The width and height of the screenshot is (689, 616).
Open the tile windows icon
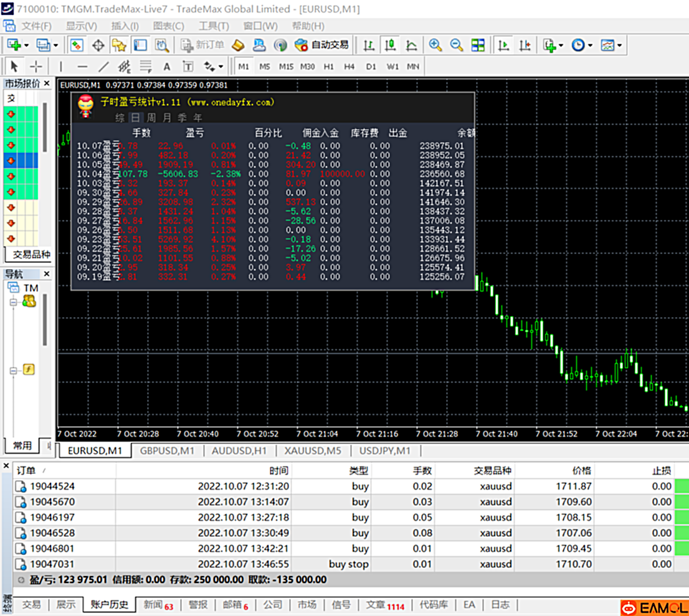pyautogui.click(x=478, y=45)
